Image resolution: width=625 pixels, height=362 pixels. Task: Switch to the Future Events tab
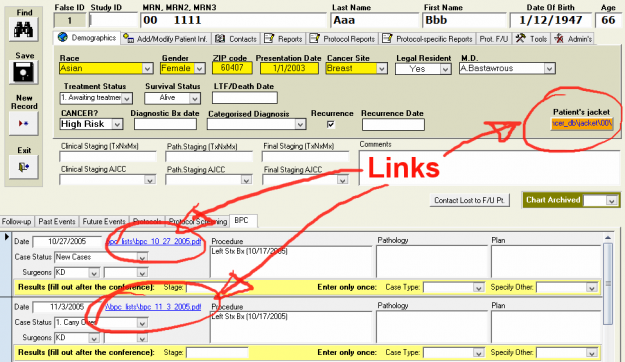pos(104,221)
